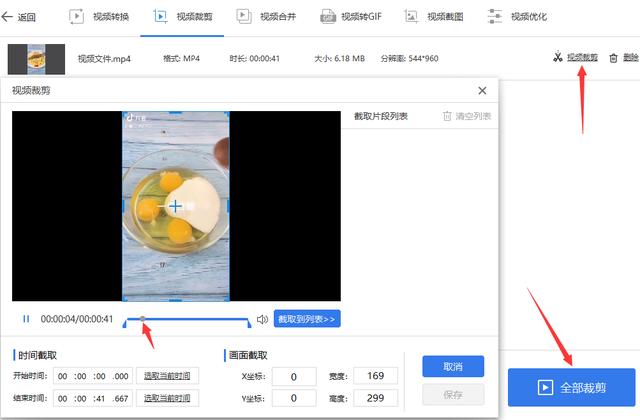Click the 截取片段列表 heading
640x420 pixels.
click(381, 117)
